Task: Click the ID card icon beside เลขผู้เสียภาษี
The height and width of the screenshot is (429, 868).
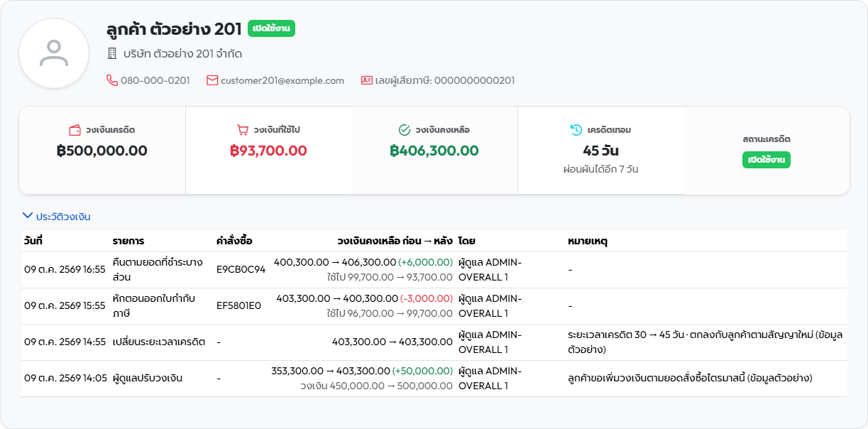Action: [367, 80]
